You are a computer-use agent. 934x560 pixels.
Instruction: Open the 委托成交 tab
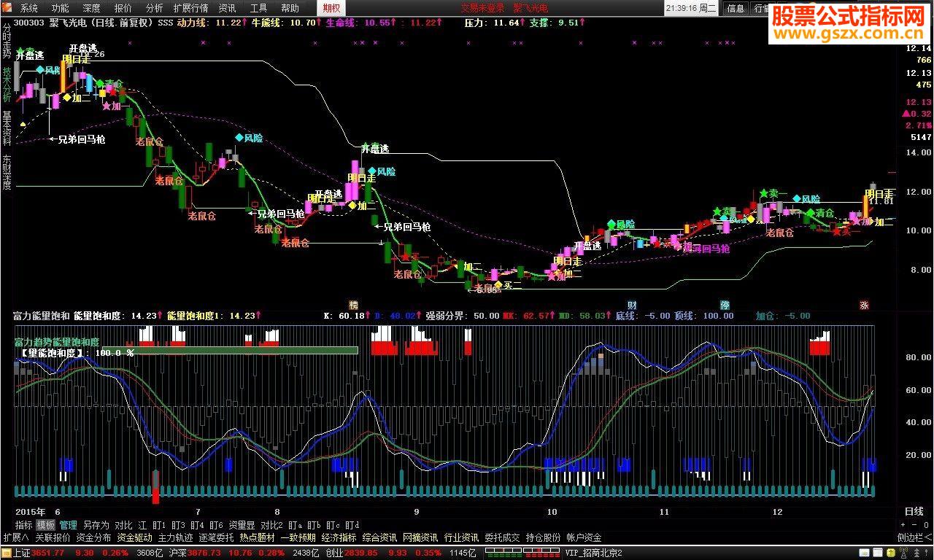coord(502,537)
